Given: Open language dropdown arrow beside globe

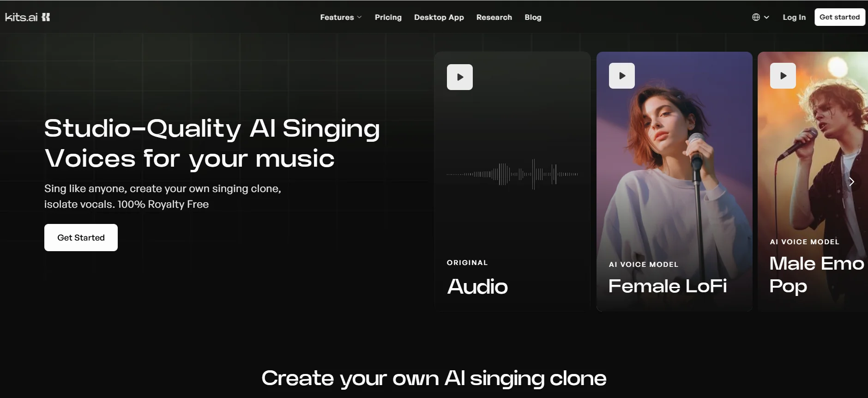Looking at the screenshot, I should [766, 17].
